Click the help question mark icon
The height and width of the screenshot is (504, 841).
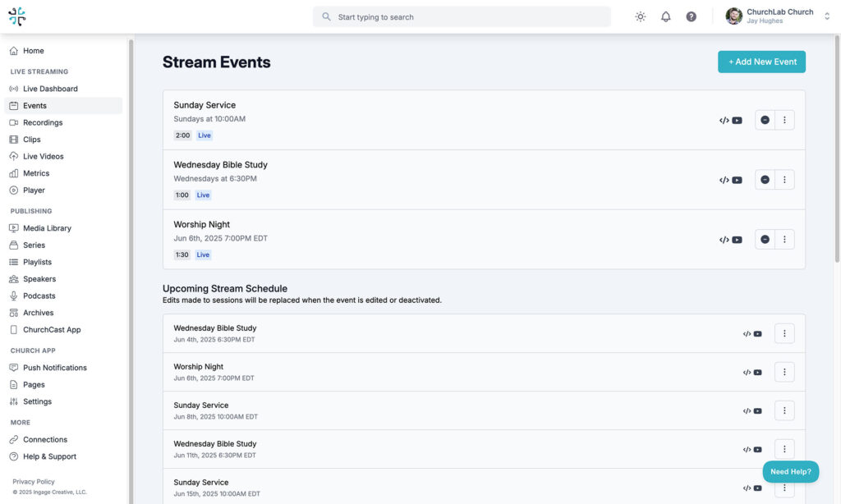[x=692, y=16]
